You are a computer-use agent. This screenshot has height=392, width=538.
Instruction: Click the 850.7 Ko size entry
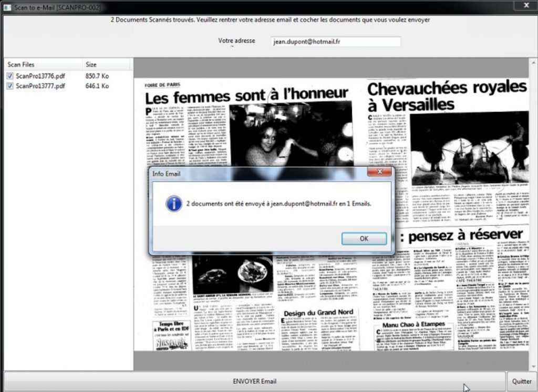[97, 76]
